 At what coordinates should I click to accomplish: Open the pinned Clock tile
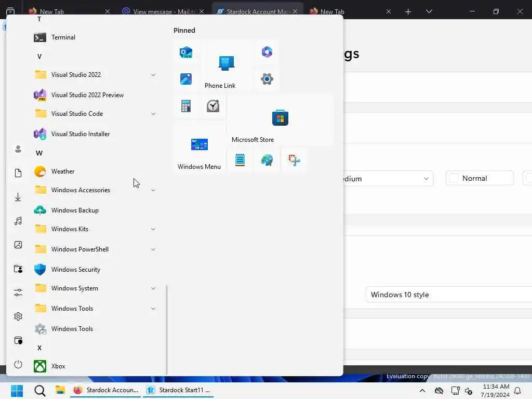coord(212,106)
